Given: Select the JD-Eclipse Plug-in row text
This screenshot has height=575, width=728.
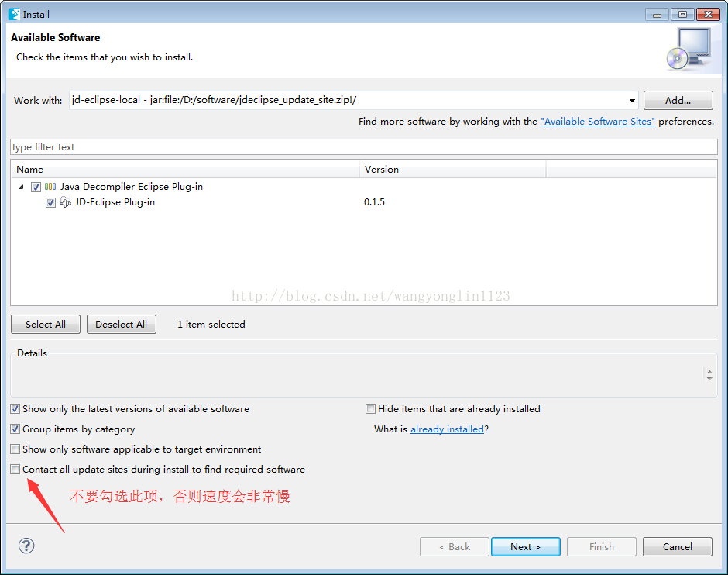Looking at the screenshot, I should (115, 202).
